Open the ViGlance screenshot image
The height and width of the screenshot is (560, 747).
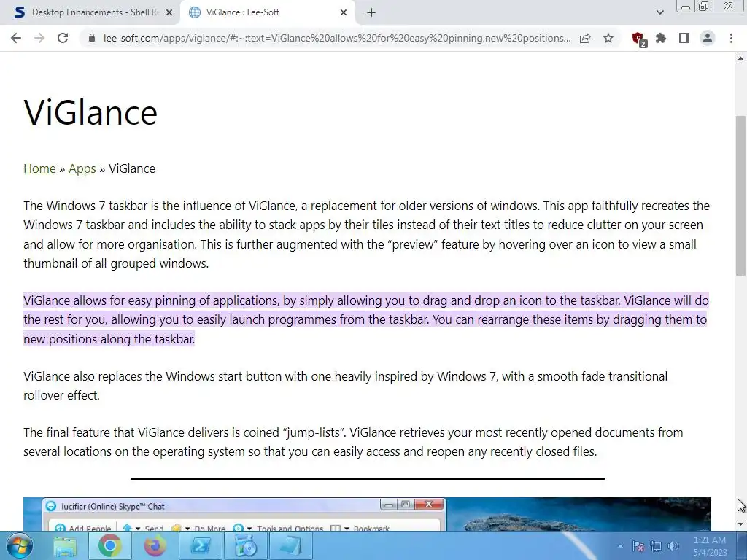(x=367, y=514)
